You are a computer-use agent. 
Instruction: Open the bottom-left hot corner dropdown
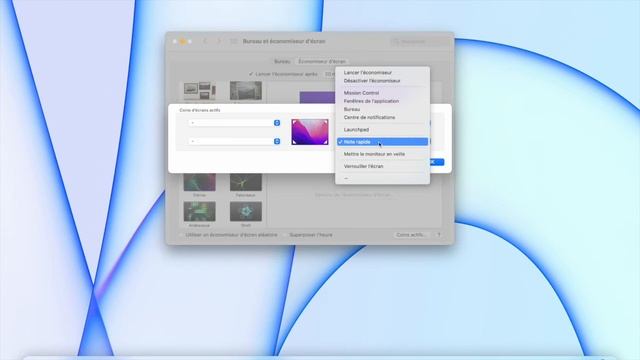click(x=234, y=141)
